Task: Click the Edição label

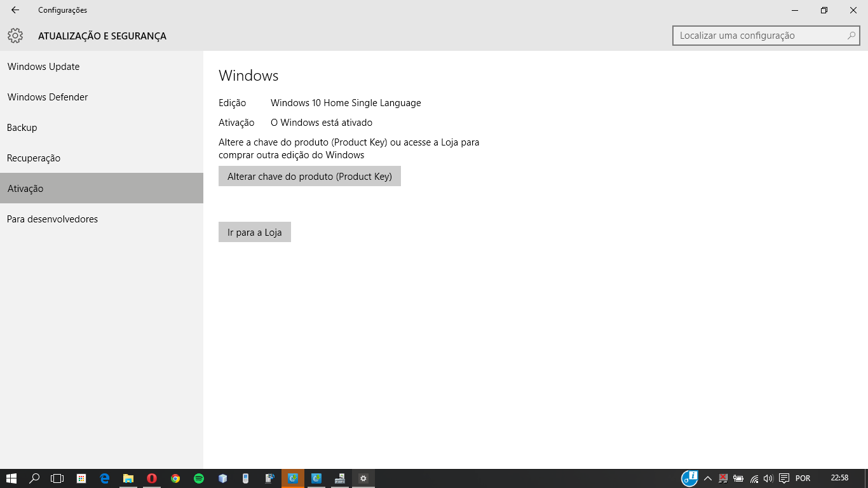Action: [x=232, y=103]
